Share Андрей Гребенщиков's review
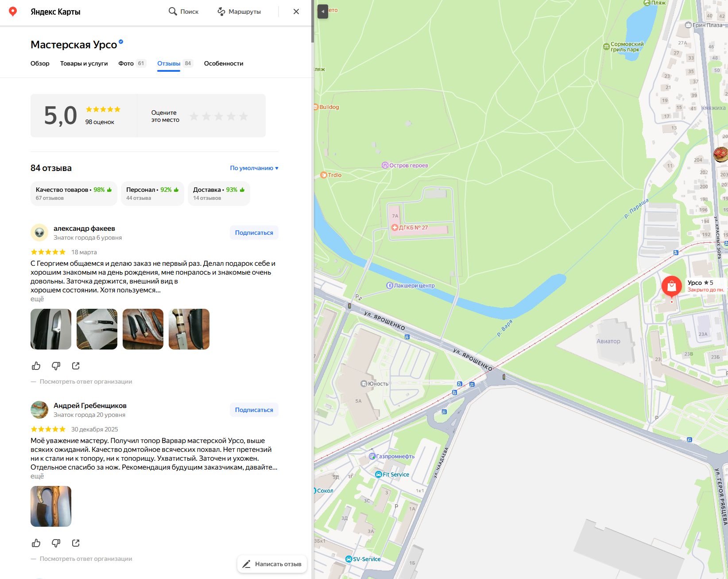 (x=76, y=543)
